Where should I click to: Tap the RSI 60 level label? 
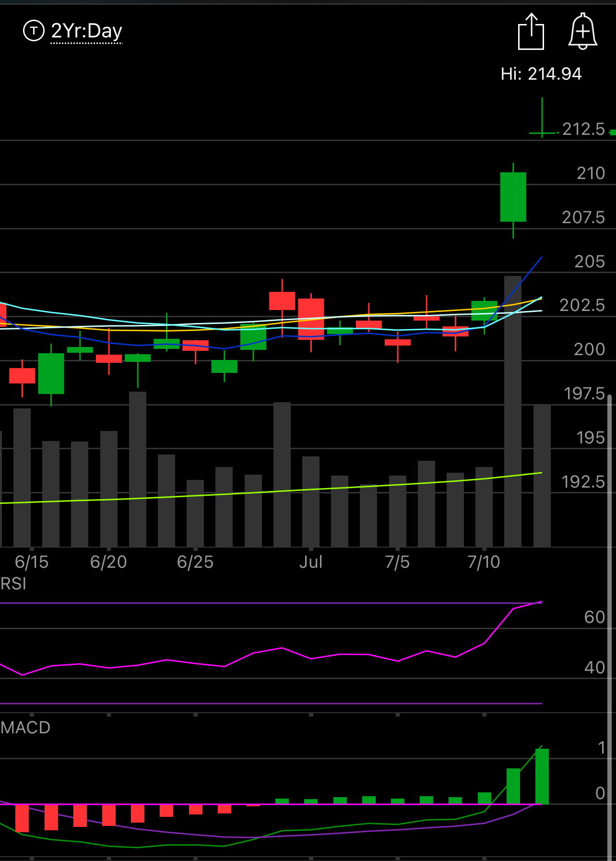click(595, 617)
